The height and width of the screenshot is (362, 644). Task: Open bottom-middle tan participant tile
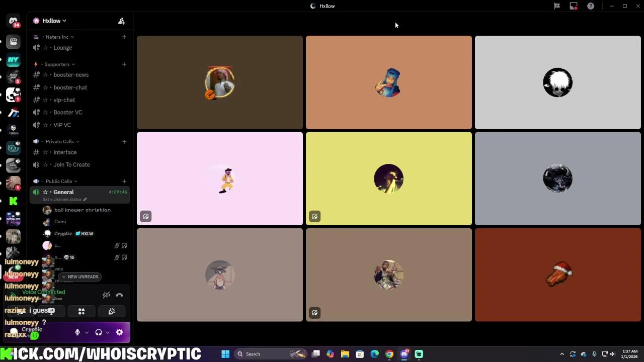(389, 275)
